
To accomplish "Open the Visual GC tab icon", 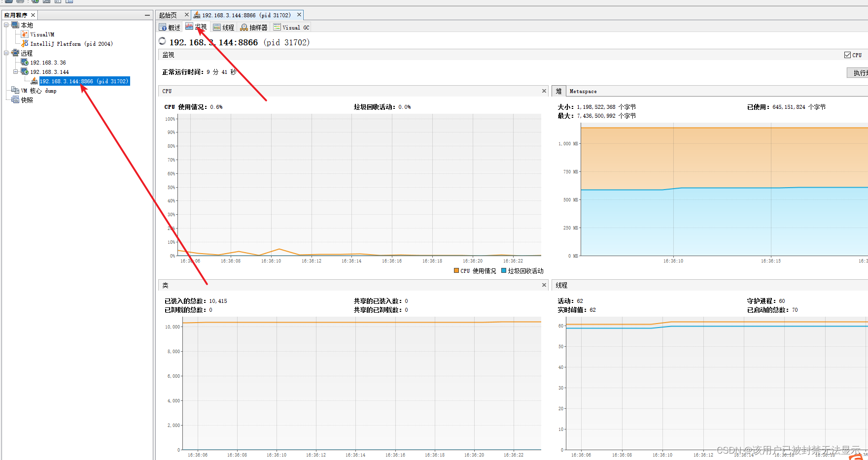I will [277, 28].
